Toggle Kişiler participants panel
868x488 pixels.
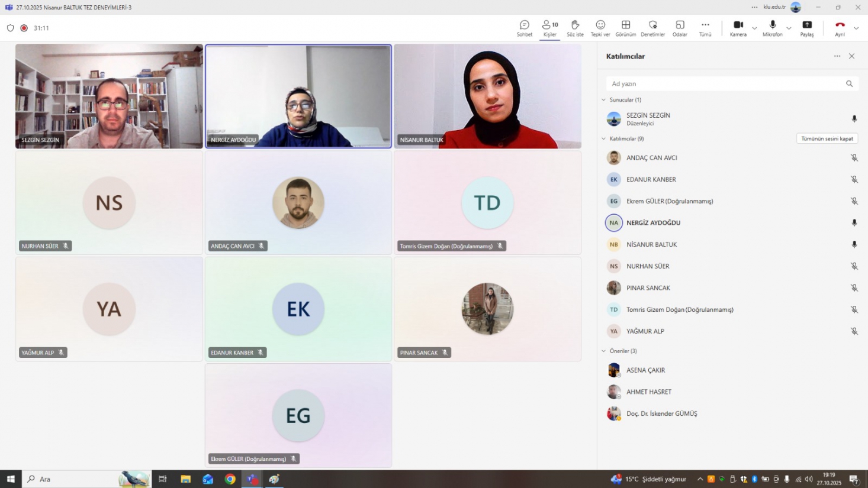[x=549, y=28]
